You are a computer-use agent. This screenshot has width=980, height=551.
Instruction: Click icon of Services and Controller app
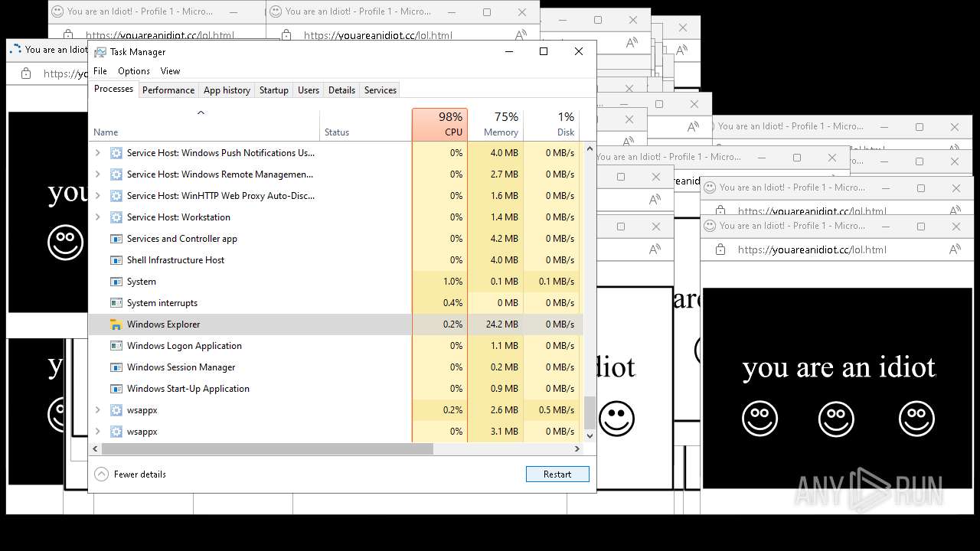click(x=116, y=239)
